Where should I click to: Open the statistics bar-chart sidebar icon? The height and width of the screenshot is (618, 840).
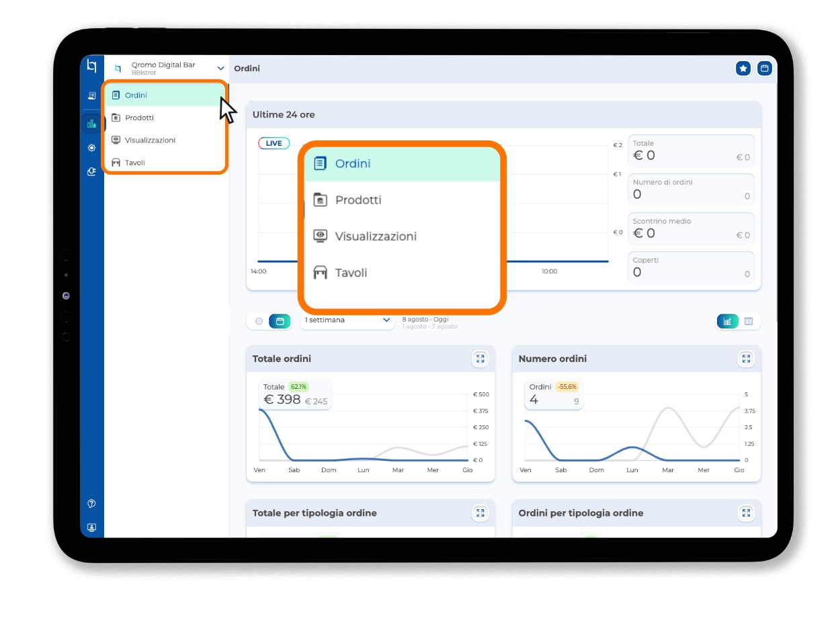point(91,124)
